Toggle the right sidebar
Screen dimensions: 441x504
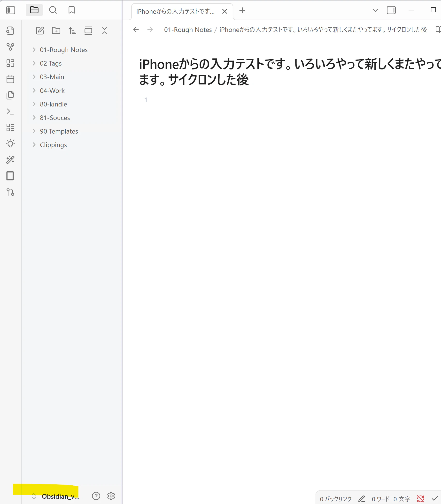point(391,10)
